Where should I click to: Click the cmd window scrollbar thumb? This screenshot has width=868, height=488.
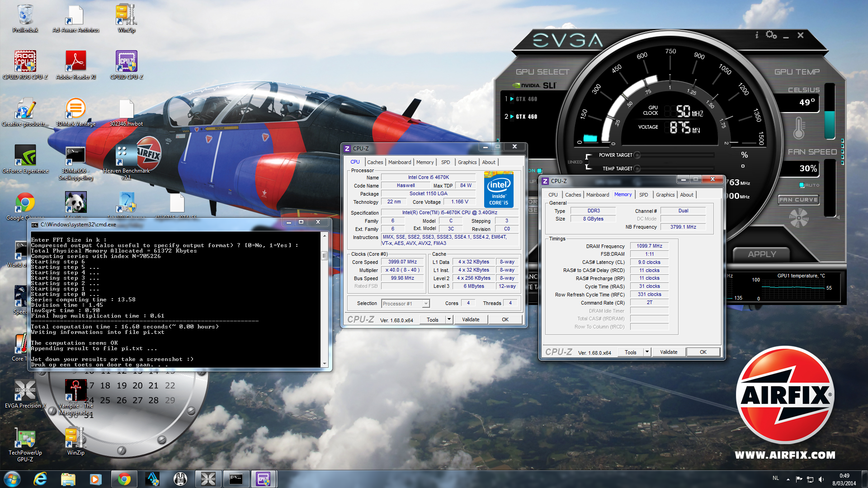324,256
